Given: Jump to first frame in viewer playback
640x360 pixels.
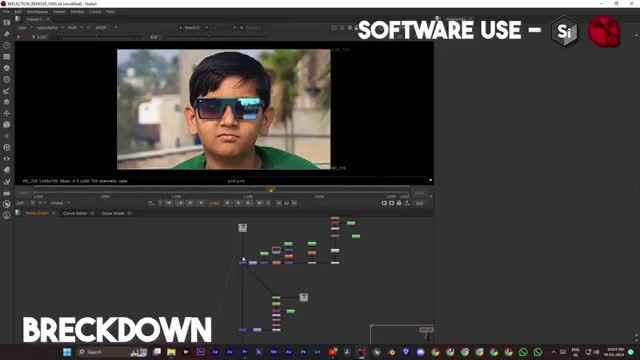Looking at the screenshot, I should pos(169,203).
